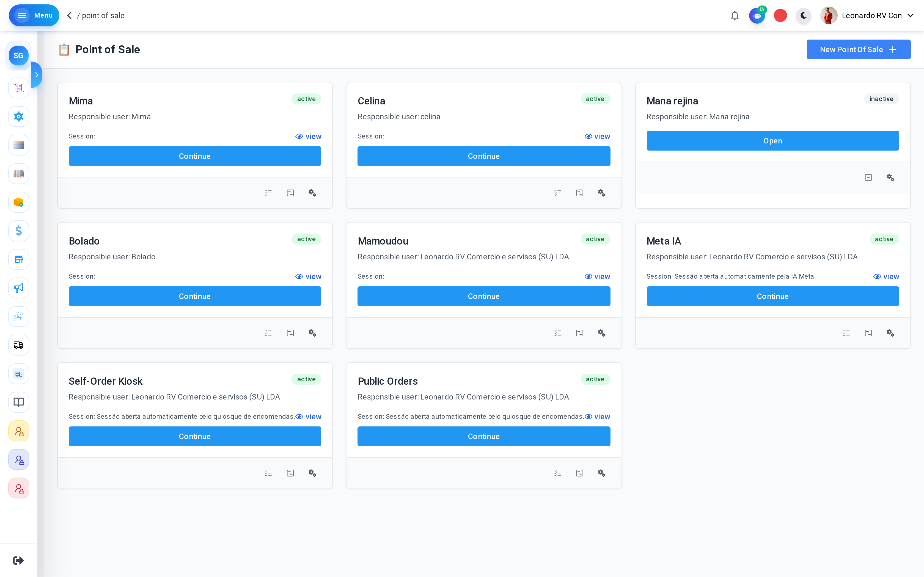The height and width of the screenshot is (577, 924).
Task: Go back using the breadcrumb arrow
Action: 70,16
